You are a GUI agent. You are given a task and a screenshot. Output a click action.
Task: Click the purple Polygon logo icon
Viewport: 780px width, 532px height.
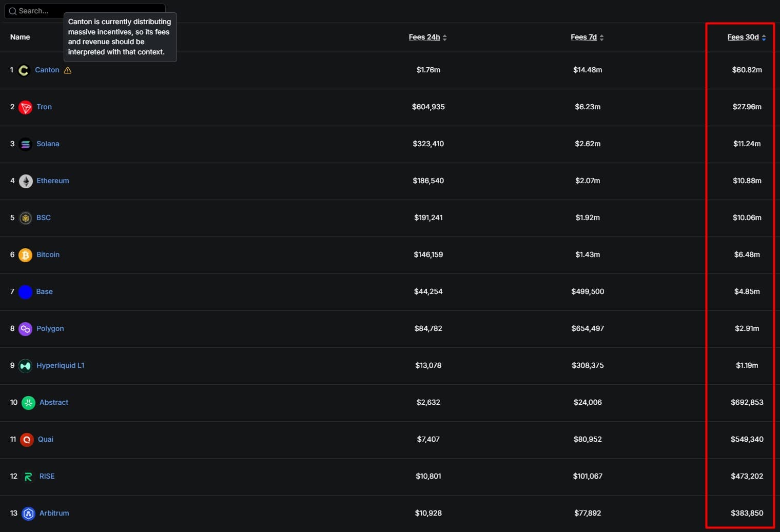(x=25, y=329)
